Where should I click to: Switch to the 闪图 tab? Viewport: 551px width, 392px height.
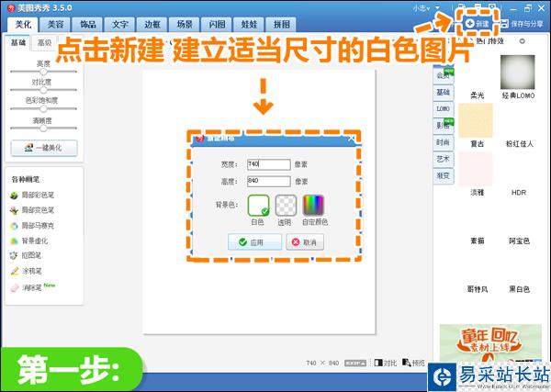click(x=217, y=24)
